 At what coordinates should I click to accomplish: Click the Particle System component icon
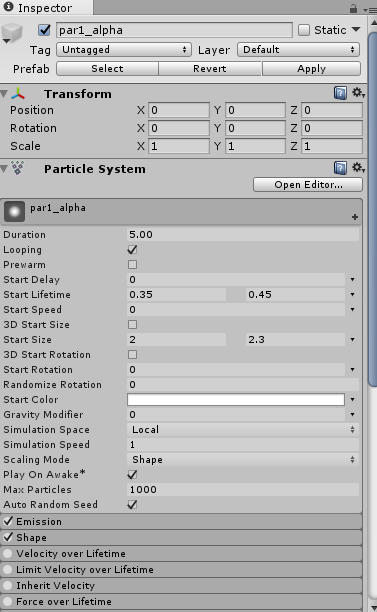[18, 168]
